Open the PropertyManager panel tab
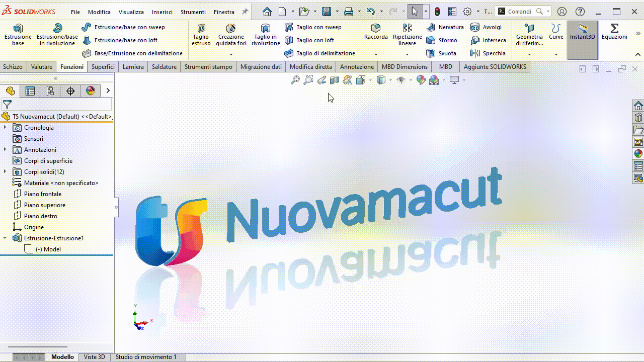This screenshot has height=362, width=644. coord(30,91)
